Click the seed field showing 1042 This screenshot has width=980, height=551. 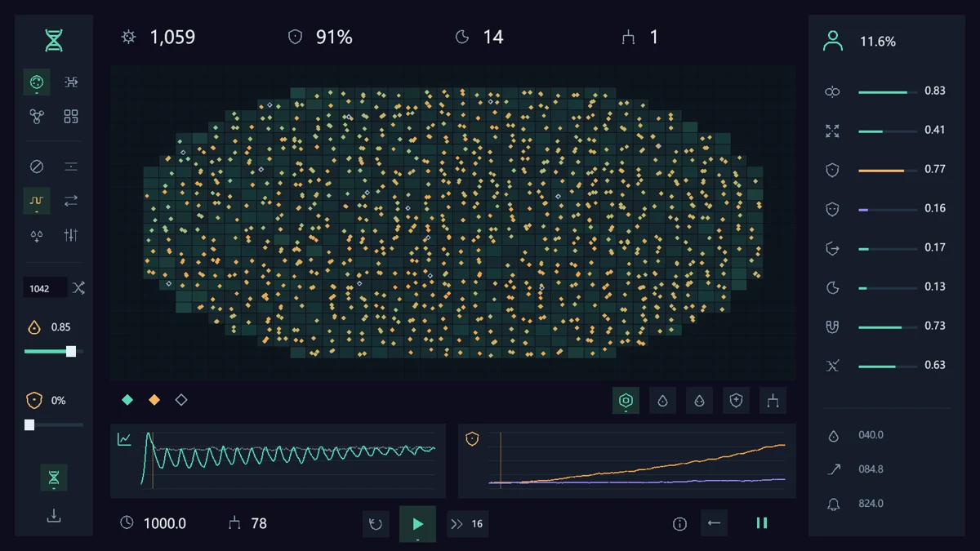(x=45, y=288)
